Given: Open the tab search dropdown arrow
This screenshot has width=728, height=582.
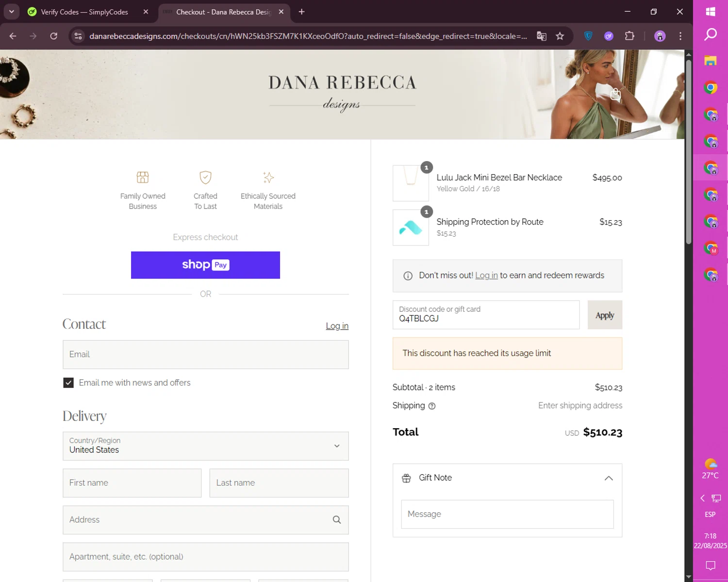Looking at the screenshot, I should (x=12, y=12).
